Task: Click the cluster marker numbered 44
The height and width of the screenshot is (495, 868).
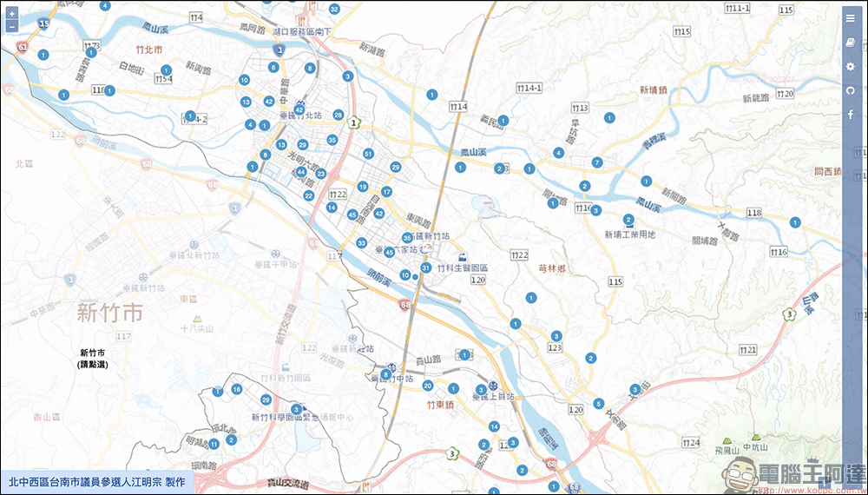Action: coord(300,173)
